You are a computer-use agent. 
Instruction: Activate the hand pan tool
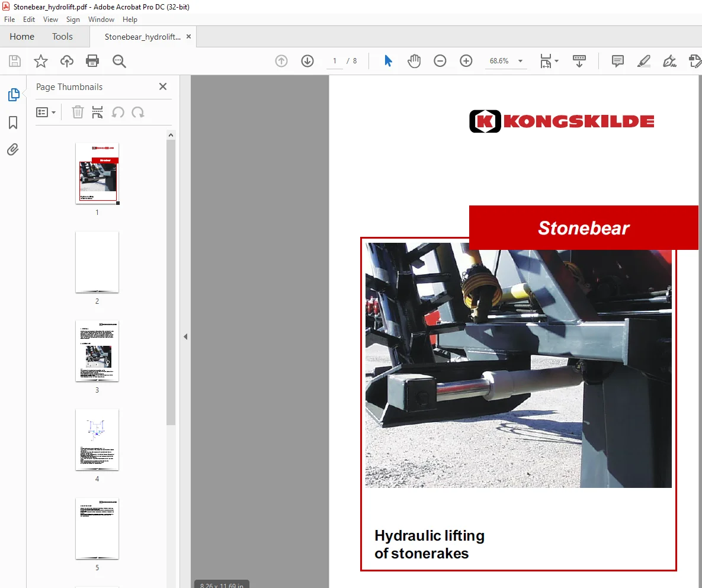(414, 61)
